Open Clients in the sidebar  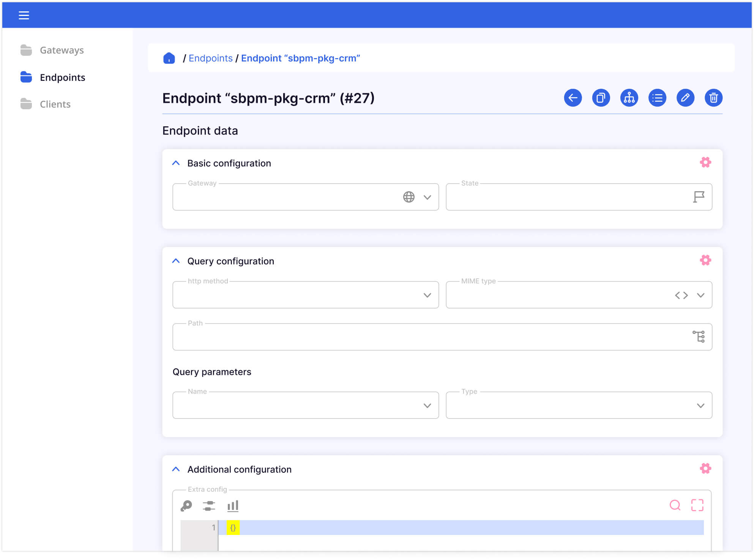click(55, 104)
